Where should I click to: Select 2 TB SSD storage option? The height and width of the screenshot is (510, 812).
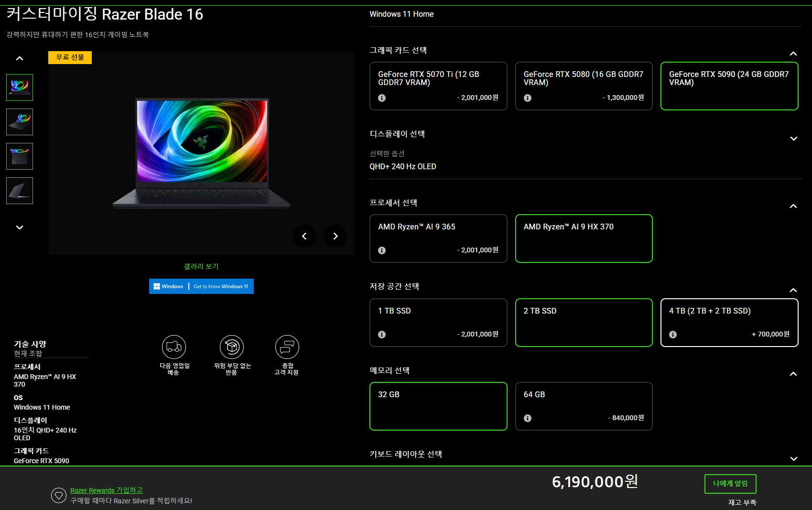point(584,323)
